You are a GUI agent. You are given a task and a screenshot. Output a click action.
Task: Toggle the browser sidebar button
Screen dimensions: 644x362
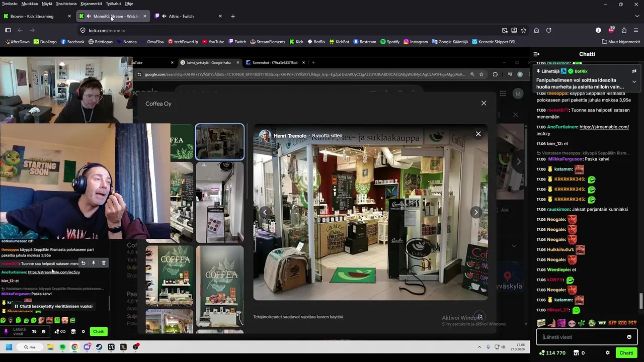tap(8, 30)
